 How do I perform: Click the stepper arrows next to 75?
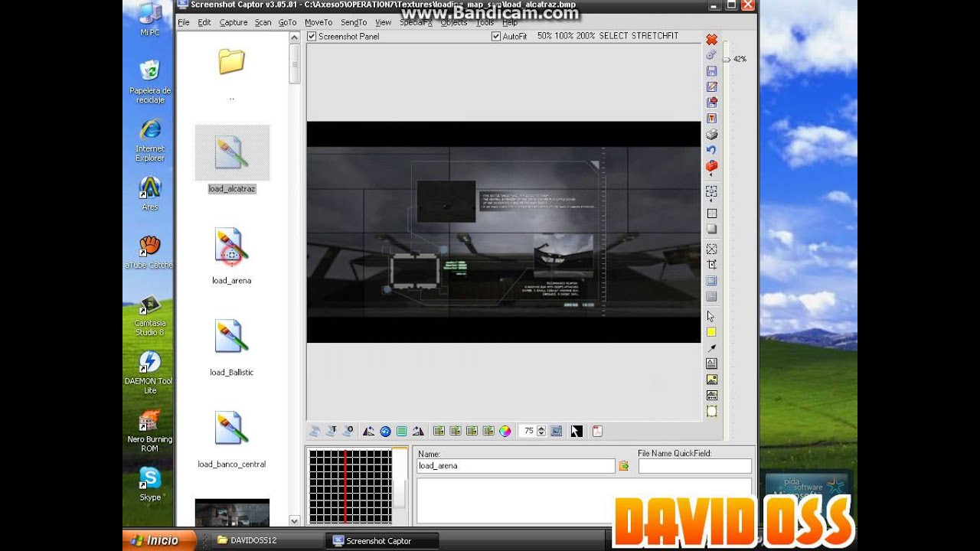[541, 431]
